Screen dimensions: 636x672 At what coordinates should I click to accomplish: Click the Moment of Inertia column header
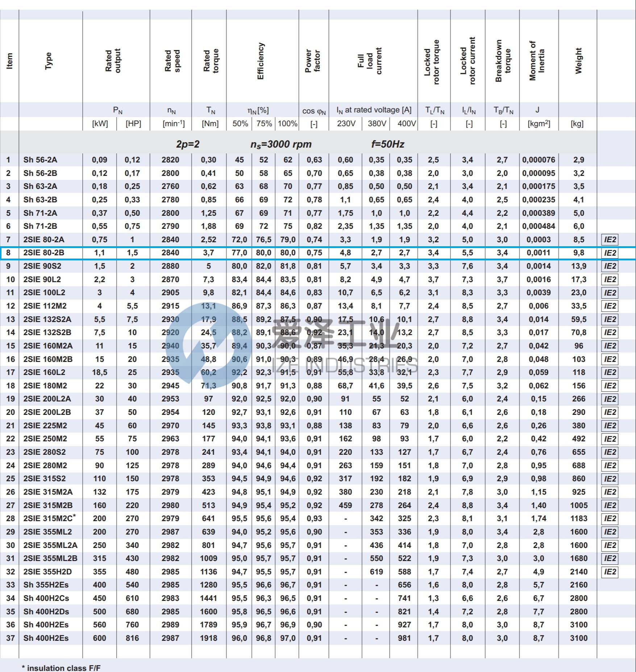pos(537,61)
